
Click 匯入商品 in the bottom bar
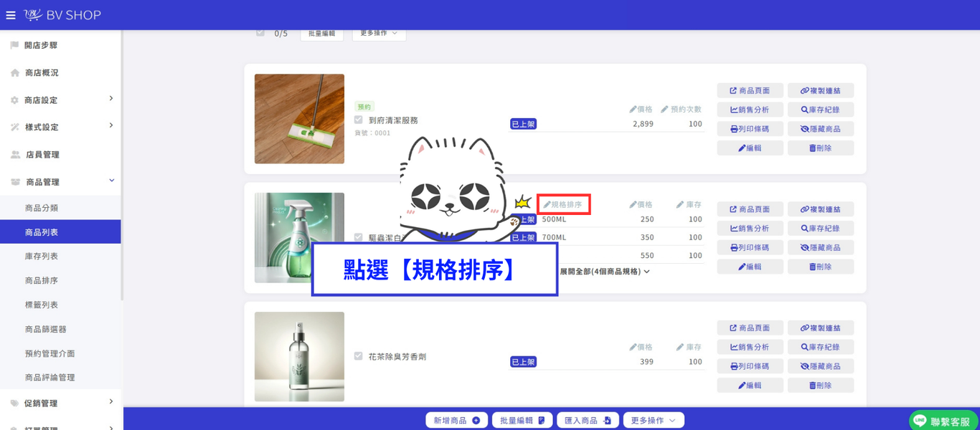tap(587, 421)
